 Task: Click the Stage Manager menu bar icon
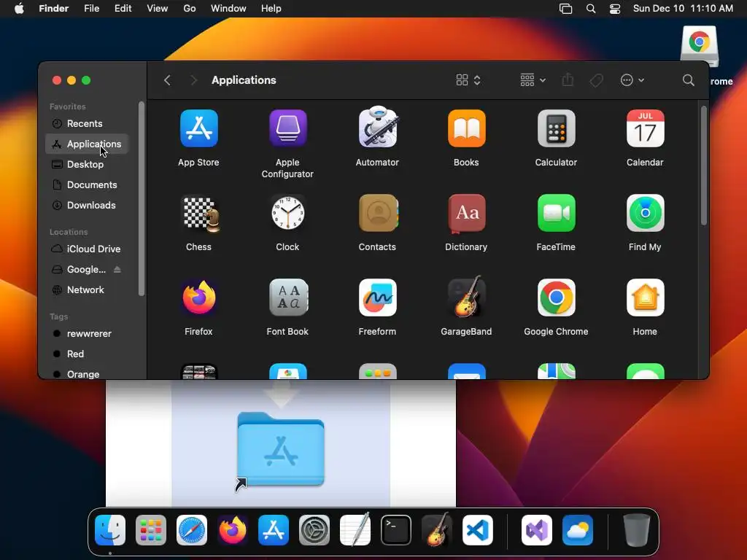point(565,9)
